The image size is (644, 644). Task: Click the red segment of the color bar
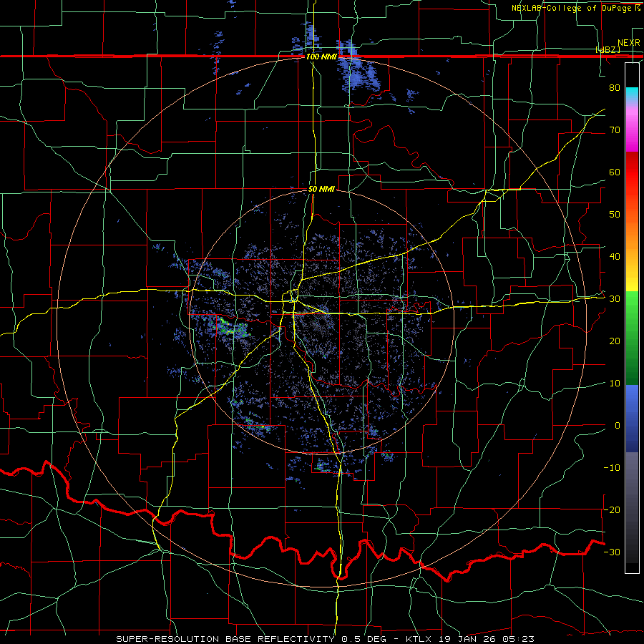(632, 172)
